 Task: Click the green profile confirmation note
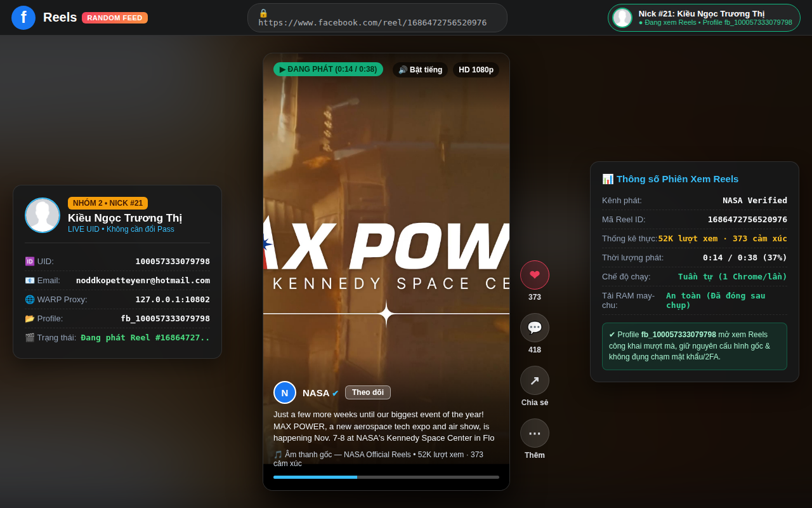pyautogui.click(x=695, y=346)
